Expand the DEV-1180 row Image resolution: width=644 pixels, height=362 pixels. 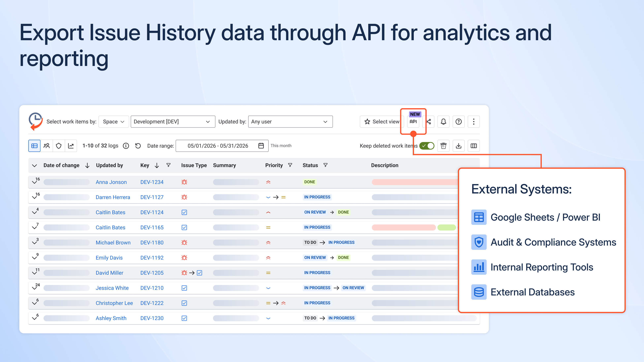tap(35, 242)
